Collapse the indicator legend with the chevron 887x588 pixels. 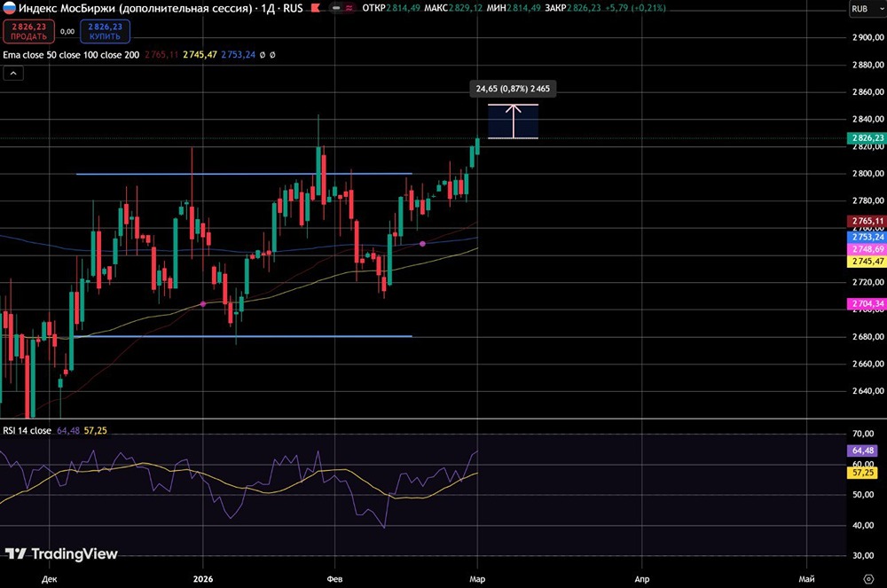[x=13, y=74]
